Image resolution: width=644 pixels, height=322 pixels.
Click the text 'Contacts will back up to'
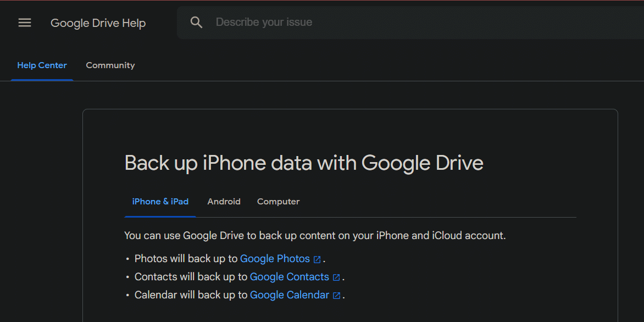(191, 277)
